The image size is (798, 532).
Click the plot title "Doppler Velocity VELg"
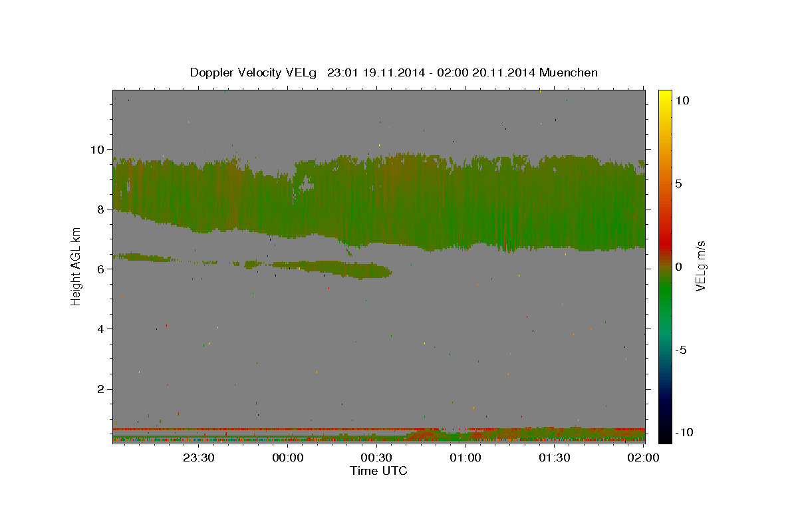pos(255,72)
